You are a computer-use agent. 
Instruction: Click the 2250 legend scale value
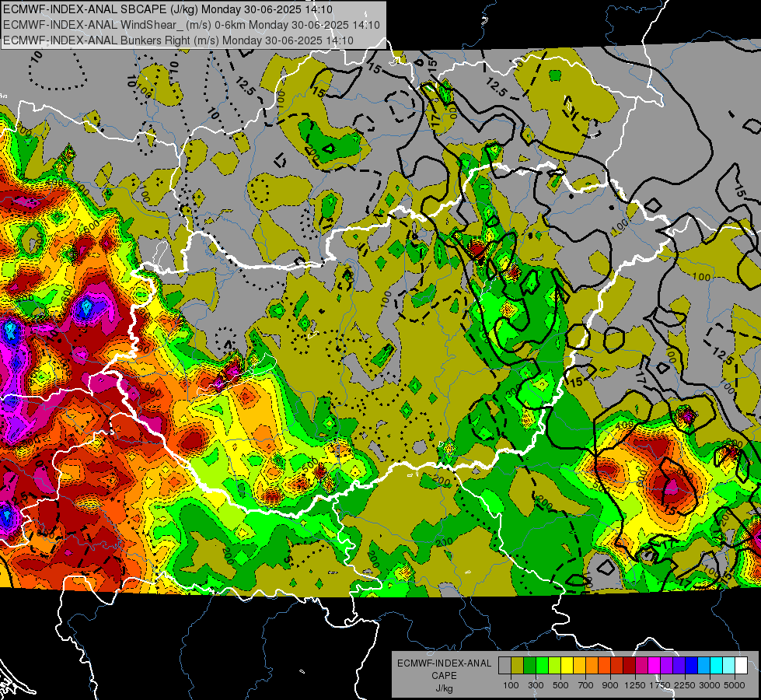(x=685, y=685)
